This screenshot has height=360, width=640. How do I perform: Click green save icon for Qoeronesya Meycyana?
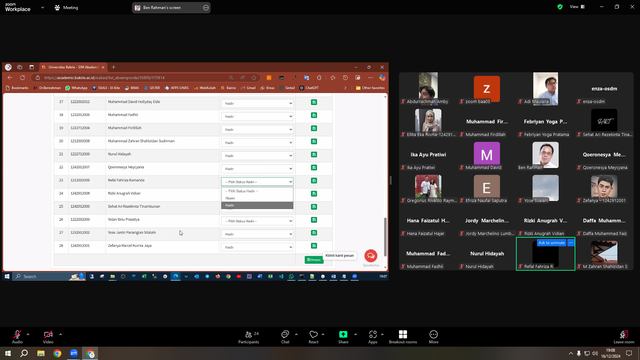point(314,167)
